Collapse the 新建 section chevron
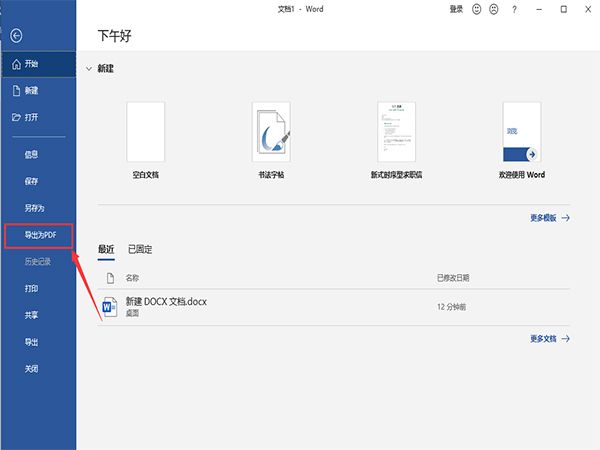Viewport: 600px width, 450px height. coord(89,69)
